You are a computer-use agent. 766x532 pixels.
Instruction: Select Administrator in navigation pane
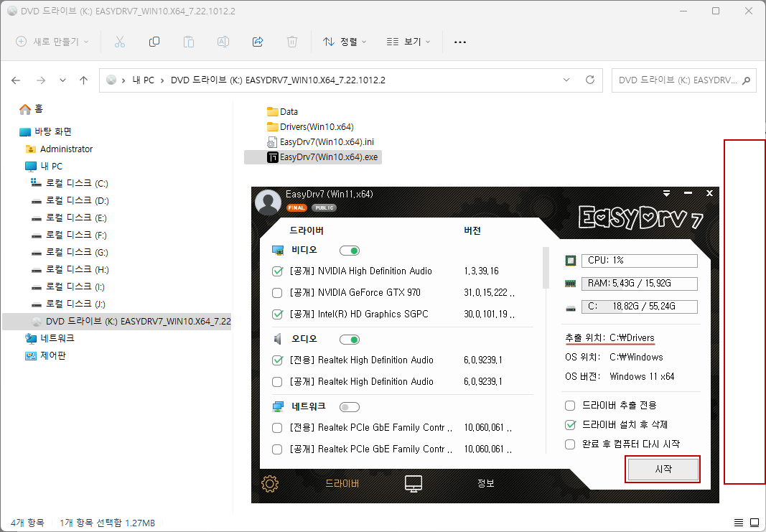(59, 149)
